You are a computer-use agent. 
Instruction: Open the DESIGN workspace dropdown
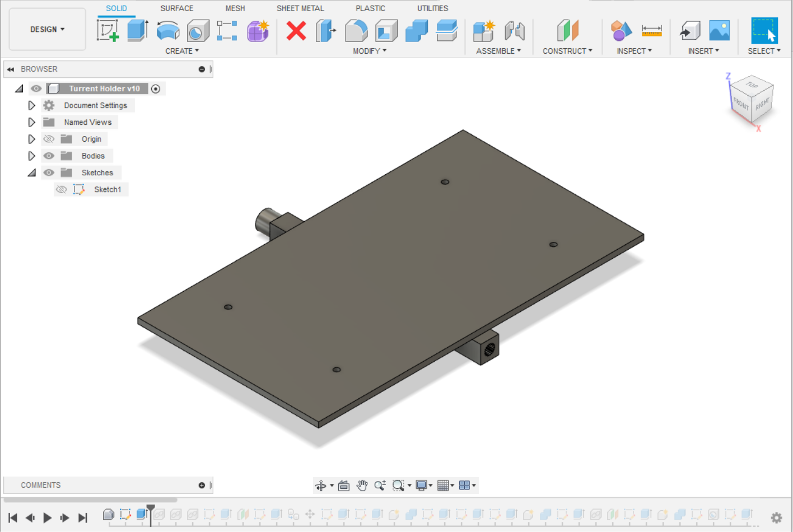click(x=48, y=29)
